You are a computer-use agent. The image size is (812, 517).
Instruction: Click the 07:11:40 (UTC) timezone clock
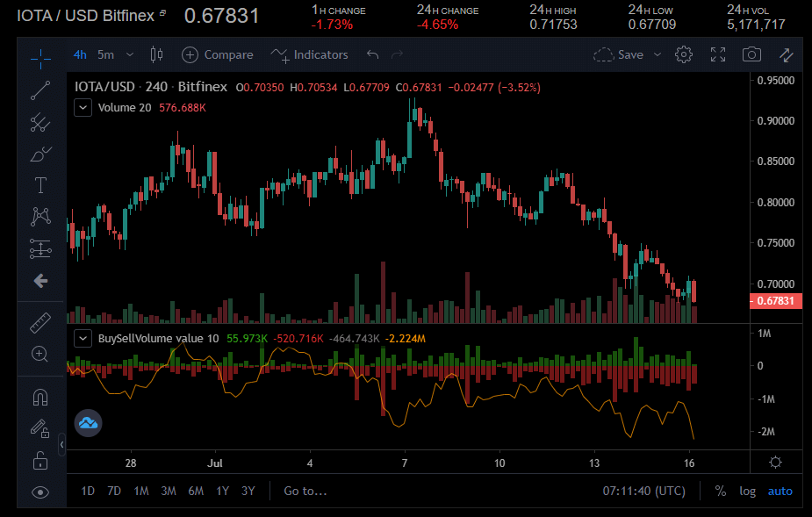643,491
